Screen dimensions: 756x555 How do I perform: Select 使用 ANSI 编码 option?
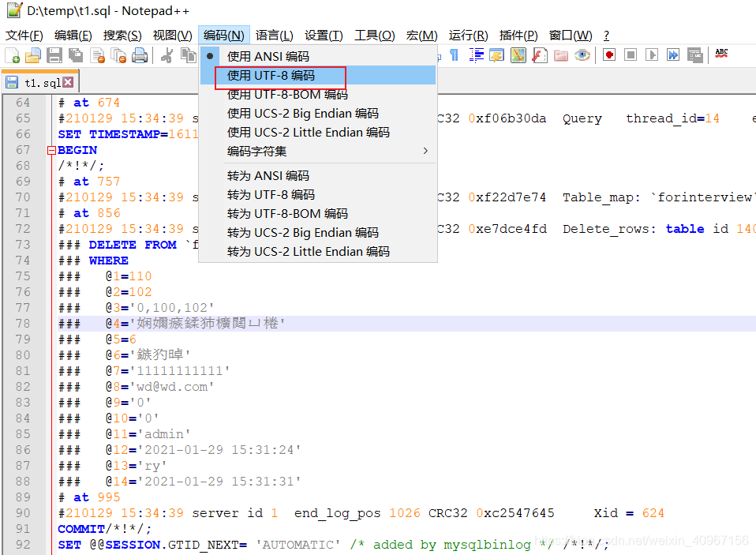(318, 56)
